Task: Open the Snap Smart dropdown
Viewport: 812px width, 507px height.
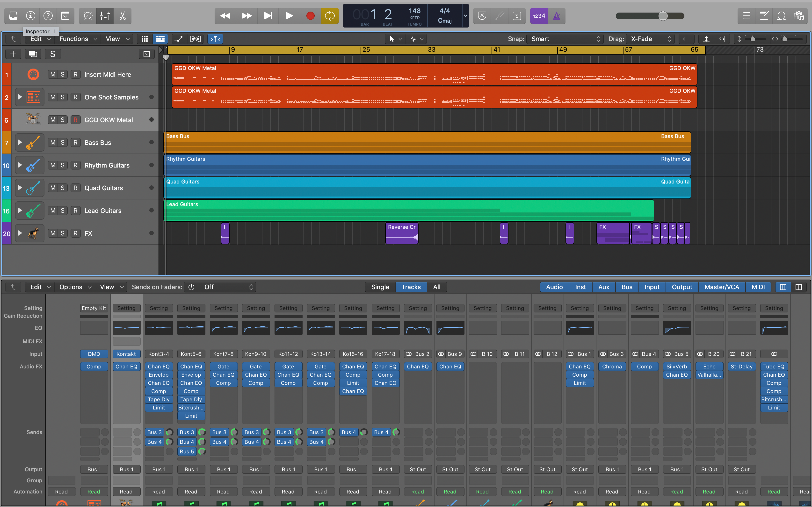Action: 565,39
